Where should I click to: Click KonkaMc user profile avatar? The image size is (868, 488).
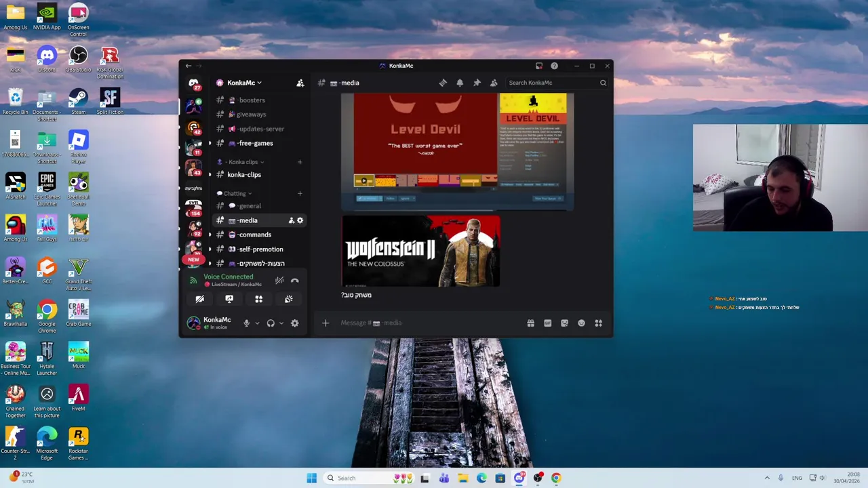[194, 323]
